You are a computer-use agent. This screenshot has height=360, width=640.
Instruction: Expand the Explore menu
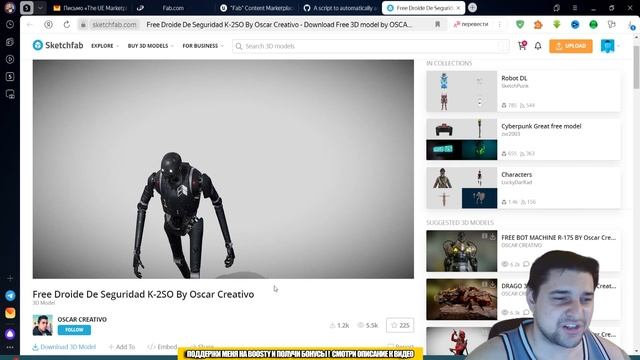(x=105, y=46)
